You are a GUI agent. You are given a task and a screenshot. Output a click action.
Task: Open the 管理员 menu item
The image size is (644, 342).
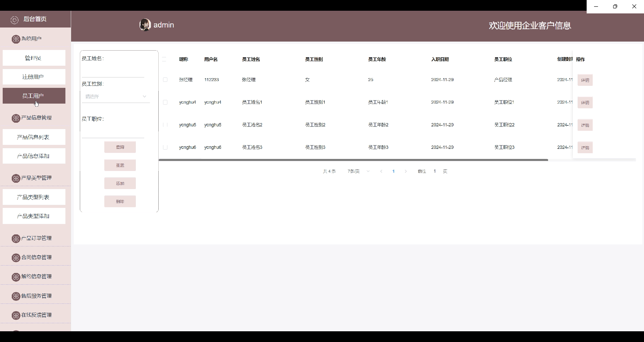(x=34, y=58)
